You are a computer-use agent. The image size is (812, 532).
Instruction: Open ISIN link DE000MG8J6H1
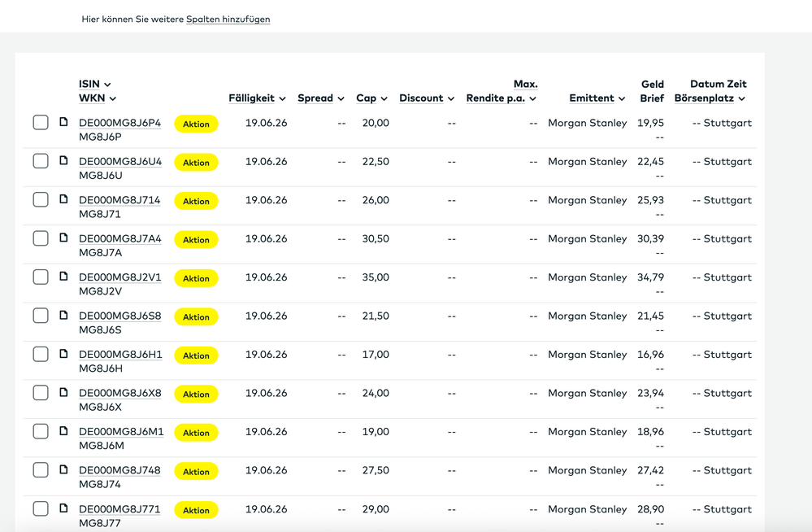click(120, 355)
